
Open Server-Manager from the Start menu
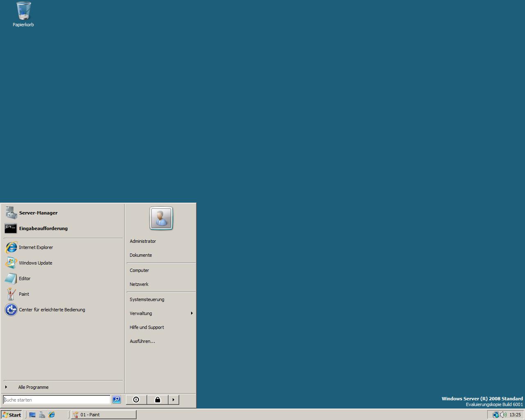[x=38, y=213]
